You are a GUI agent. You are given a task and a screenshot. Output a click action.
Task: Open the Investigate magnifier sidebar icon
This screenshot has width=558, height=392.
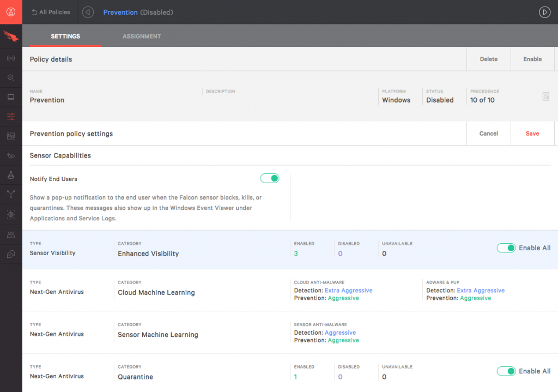(11, 77)
